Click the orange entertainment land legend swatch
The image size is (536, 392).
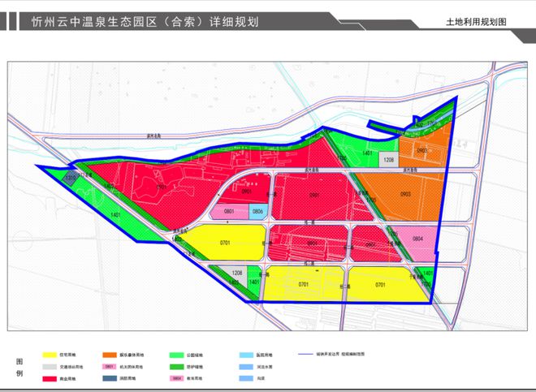click(x=109, y=355)
